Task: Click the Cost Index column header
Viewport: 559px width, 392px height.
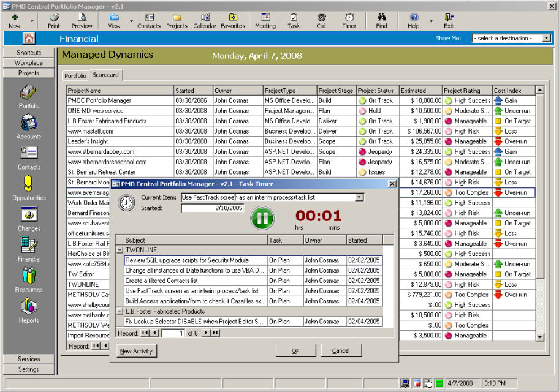Action: click(x=514, y=91)
